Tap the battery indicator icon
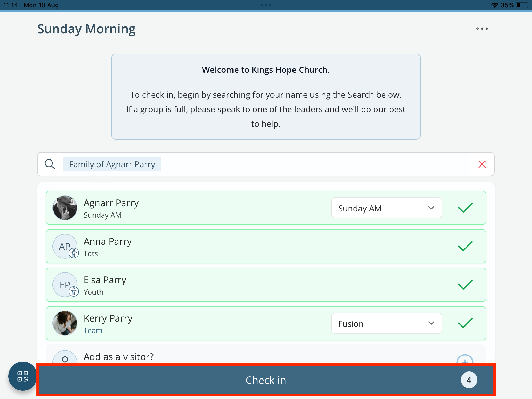 coord(523,5)
